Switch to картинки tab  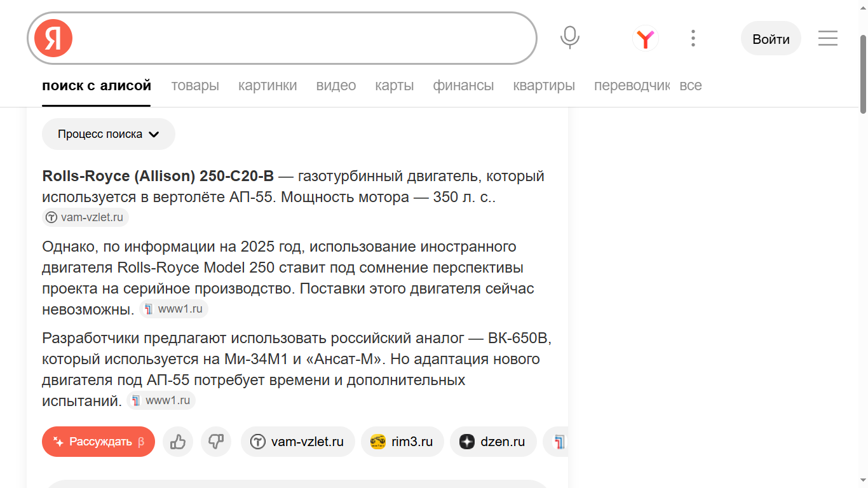click(x=268, y=86)
